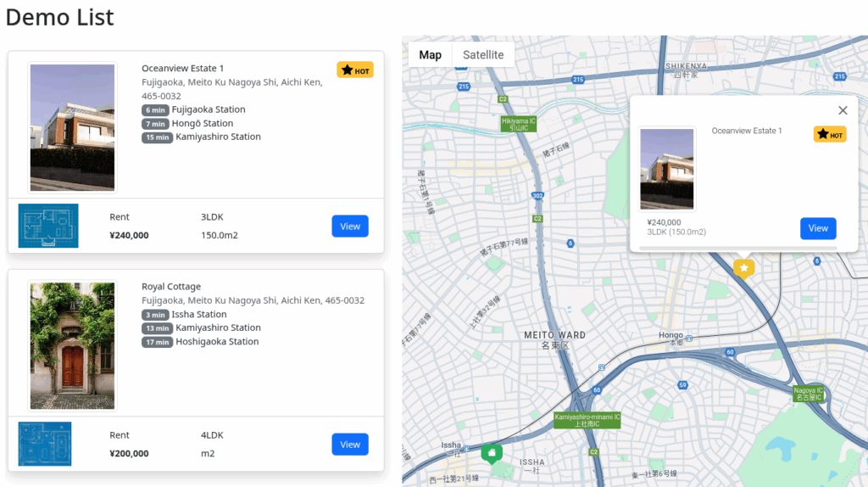The image size is (868, 487).
Task: Click the Nagoya IC sign on map
Action: click(808, 394)
